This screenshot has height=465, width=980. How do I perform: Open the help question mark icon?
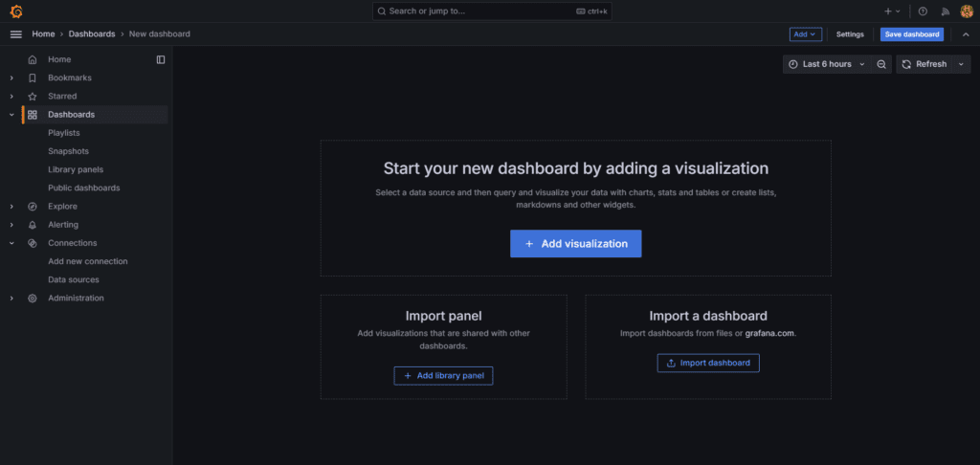[x=923, y=11]
